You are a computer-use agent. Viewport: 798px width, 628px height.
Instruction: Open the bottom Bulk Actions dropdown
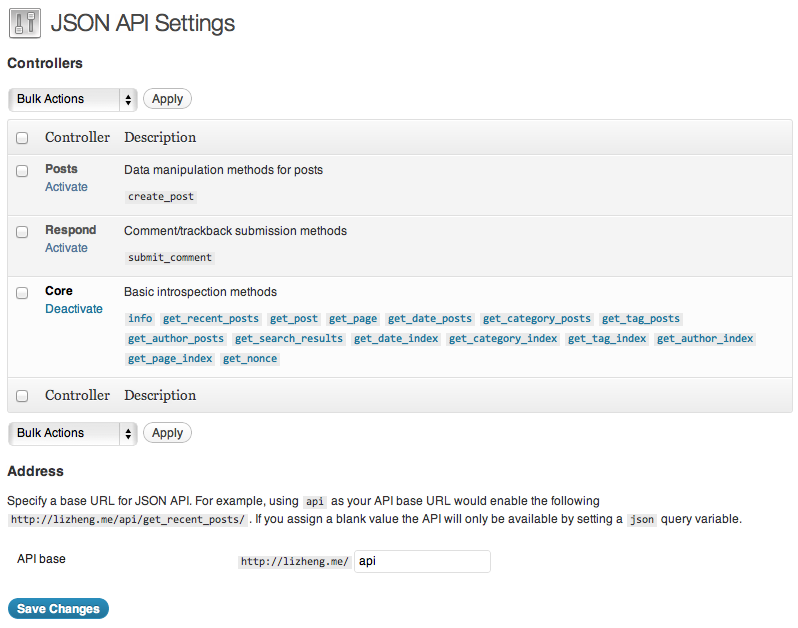72,433
